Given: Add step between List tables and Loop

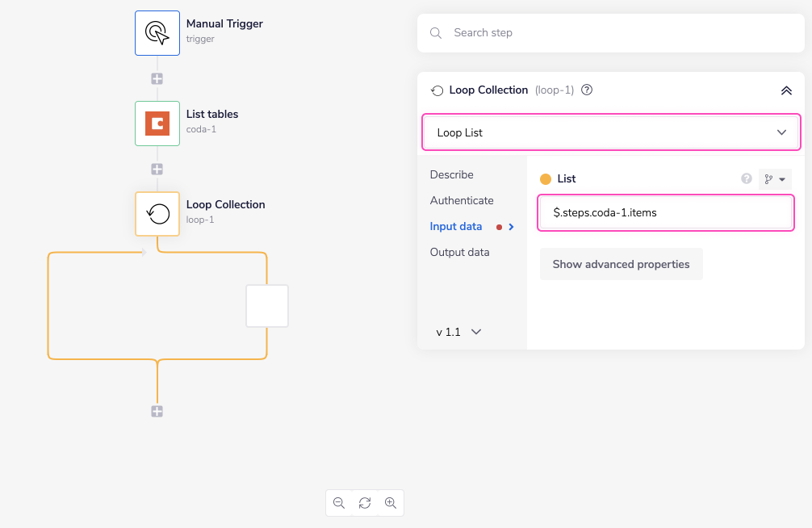Looking at the screenshot, I should pyautogui.click(x=157, y=170).
